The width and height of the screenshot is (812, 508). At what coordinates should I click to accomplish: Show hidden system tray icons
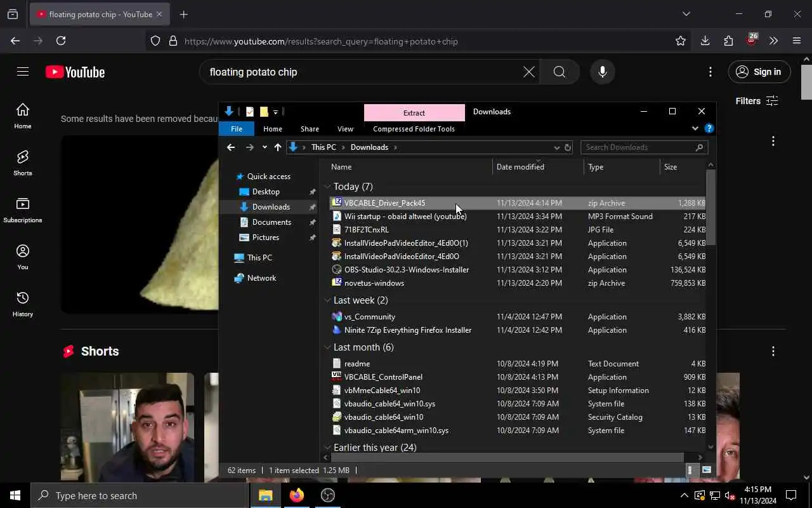684,495
